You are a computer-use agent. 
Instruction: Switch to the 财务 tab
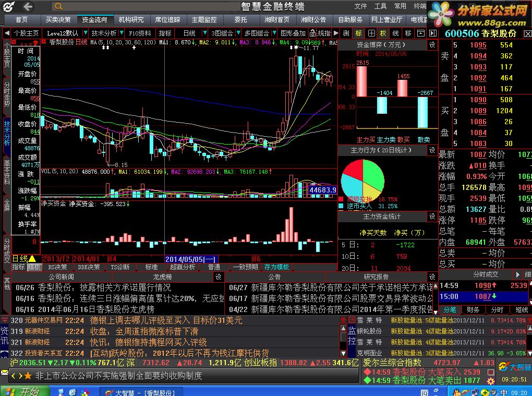pos(473,309)
